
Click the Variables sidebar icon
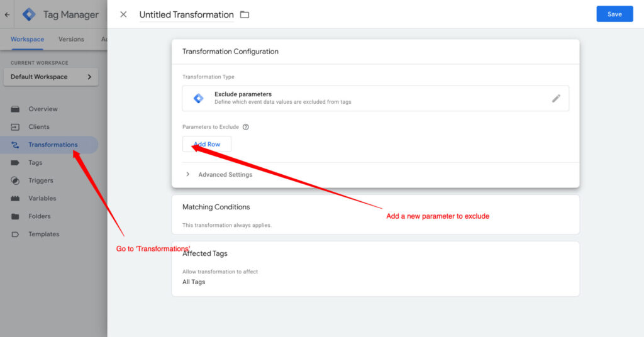pyautogui.click(x=15, y=198)
